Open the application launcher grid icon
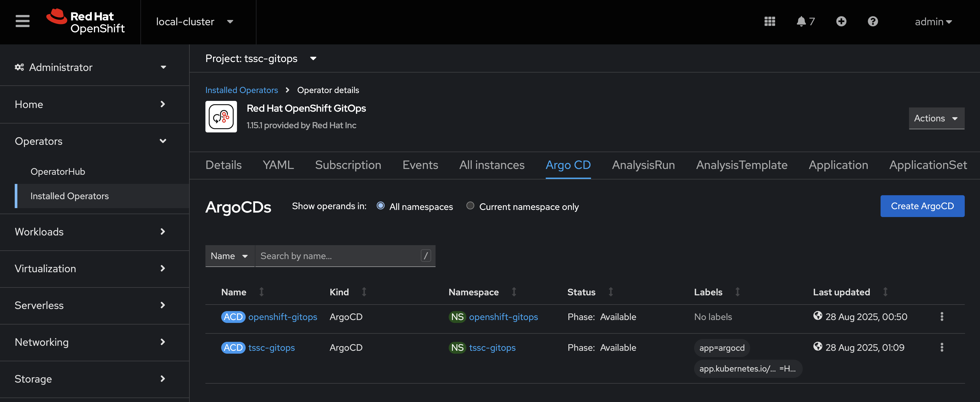The image size is (980, 402). 770,22
